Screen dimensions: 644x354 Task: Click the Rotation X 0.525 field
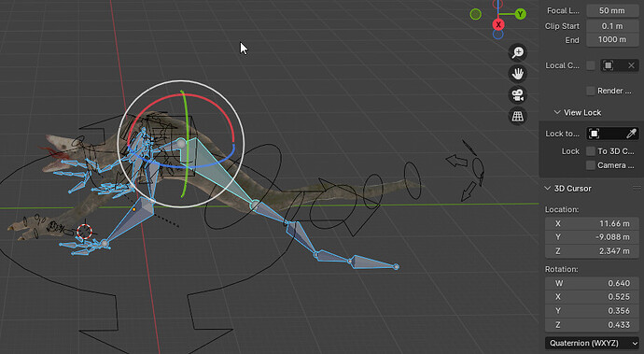coord(592,297)
